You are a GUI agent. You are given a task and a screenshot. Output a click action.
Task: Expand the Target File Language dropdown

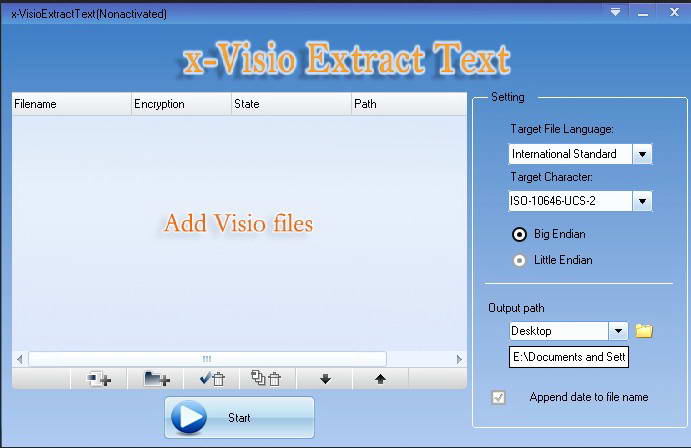[x=643, y=154]
